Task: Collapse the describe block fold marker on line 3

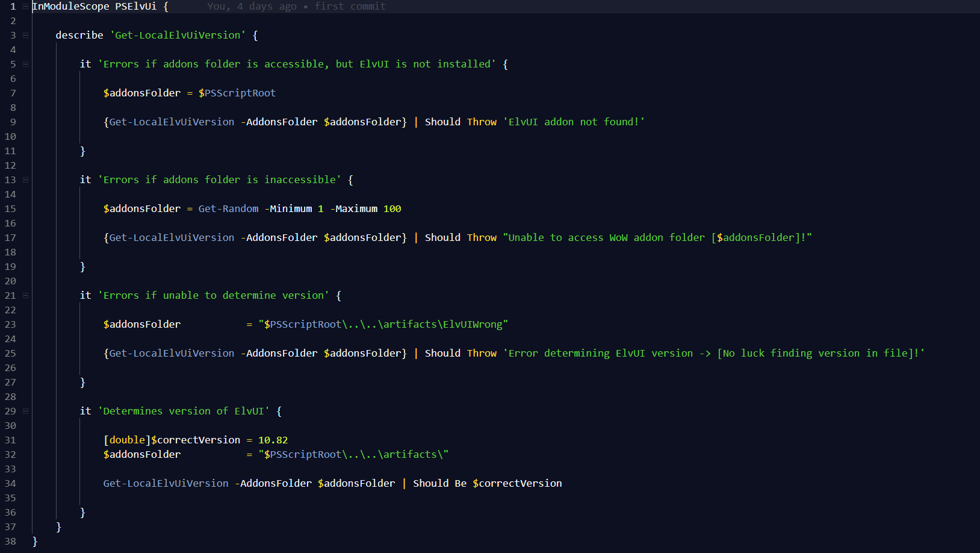Action: pyautogui.click(x=25, y=35)
